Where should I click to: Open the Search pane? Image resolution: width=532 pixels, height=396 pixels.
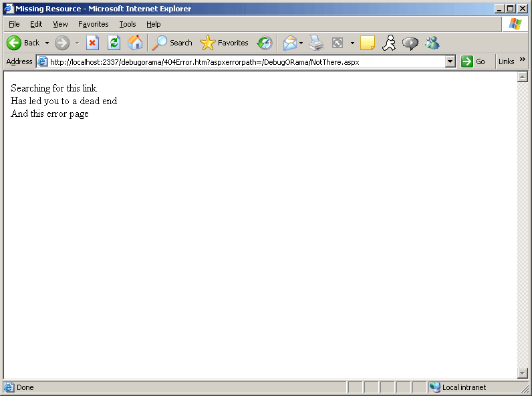(172, 43)
